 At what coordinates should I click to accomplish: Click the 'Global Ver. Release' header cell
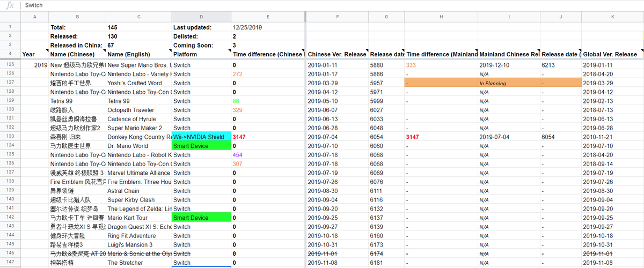[612, 54]
